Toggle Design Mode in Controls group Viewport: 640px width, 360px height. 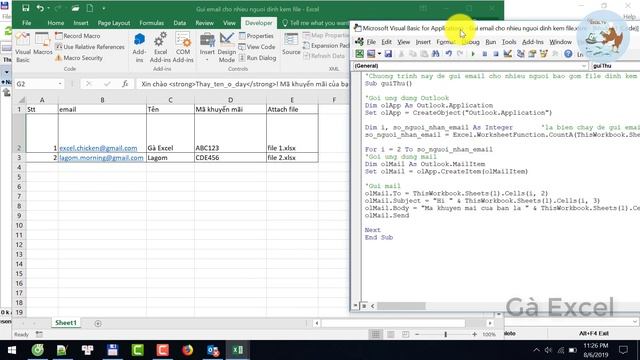(x=227, y=48)
